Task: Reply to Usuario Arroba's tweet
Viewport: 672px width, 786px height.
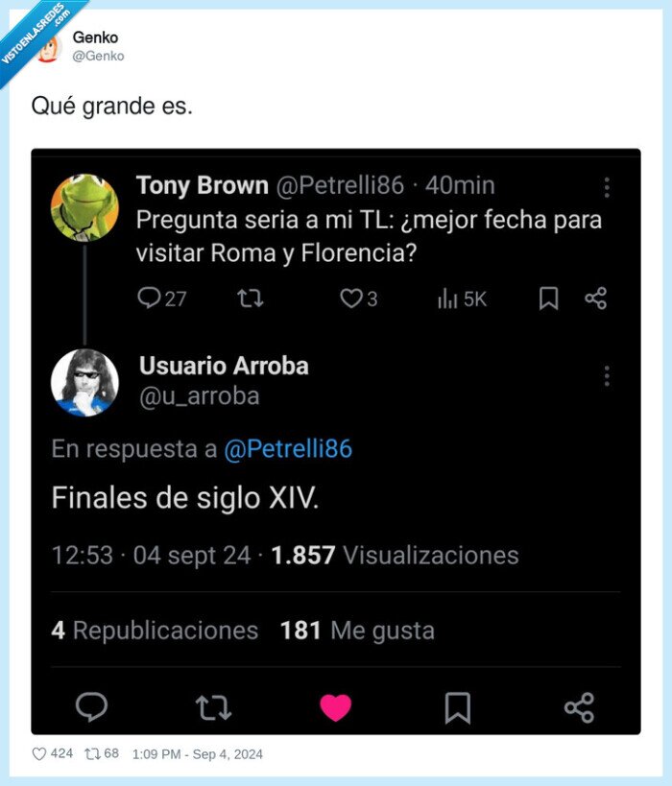Action: 91,708
